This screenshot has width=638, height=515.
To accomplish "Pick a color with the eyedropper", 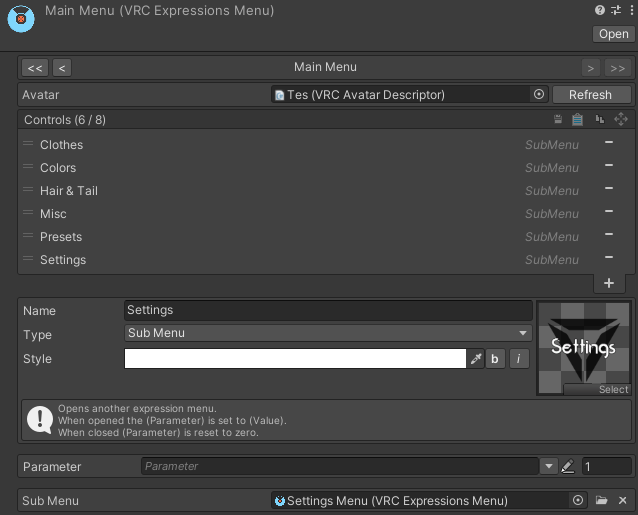I will [x=476, y=358].
